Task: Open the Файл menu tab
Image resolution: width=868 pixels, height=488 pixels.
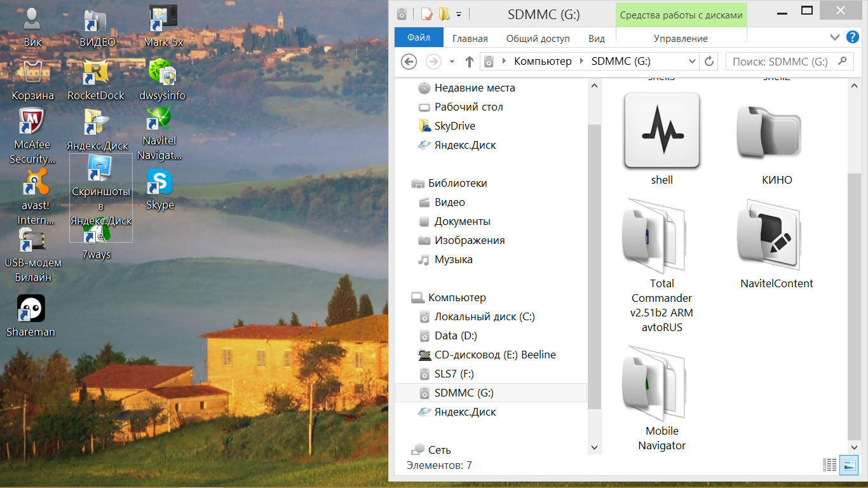Action: (x=418, y=38)
